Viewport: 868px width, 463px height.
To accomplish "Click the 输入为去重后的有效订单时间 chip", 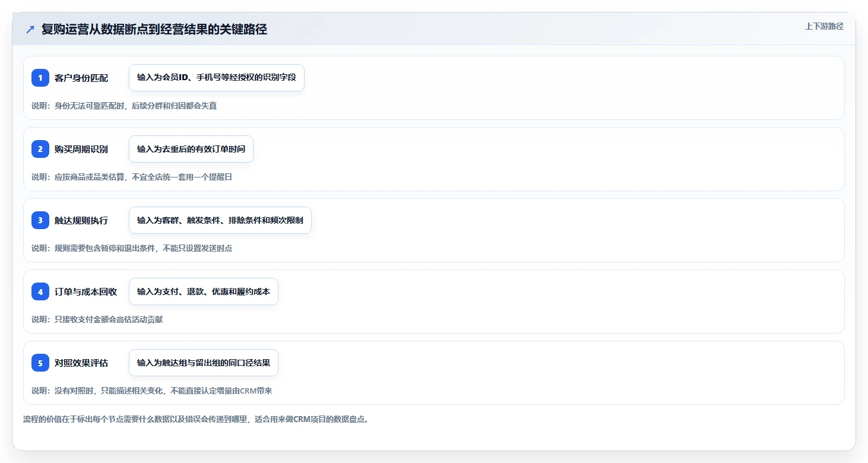I will coord(191,149).
